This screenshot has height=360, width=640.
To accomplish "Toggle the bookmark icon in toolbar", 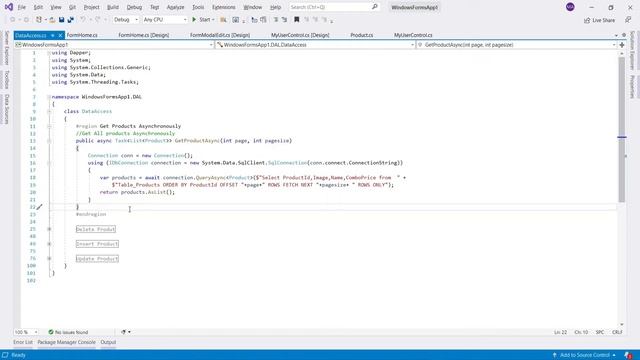I will 297,20.
